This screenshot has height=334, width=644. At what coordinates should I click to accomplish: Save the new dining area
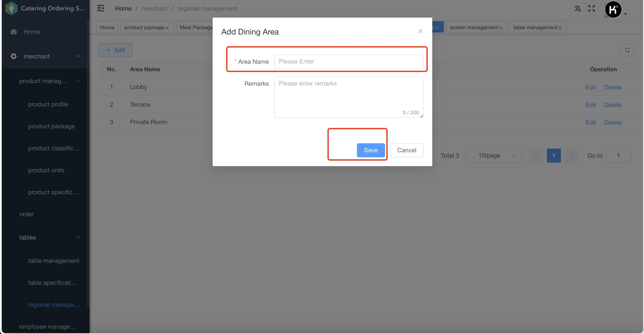pyautogui.click(x=371, y=150)
